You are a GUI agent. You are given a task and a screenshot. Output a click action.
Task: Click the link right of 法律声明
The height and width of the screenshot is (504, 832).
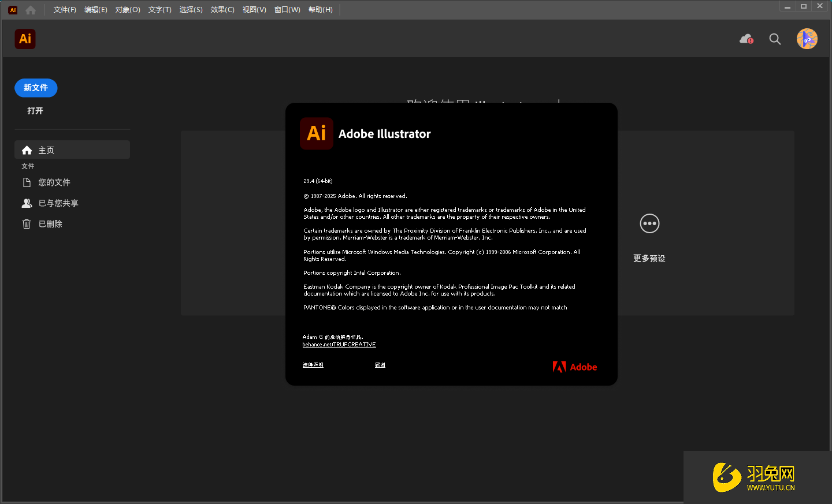point(380,365)
